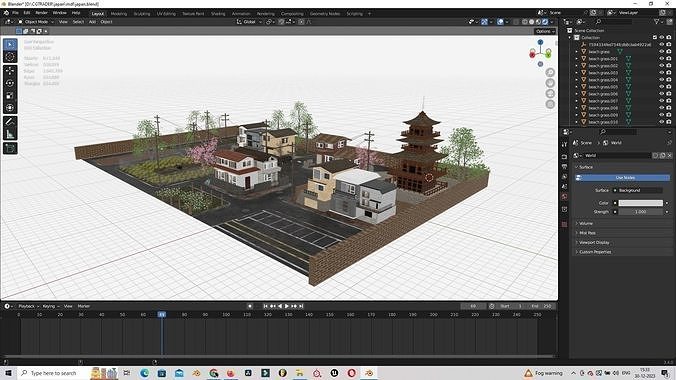Image resolution: width=676 pixels, height=380 pixels.
Task: Open the File menu
Action: pos(16,13)
